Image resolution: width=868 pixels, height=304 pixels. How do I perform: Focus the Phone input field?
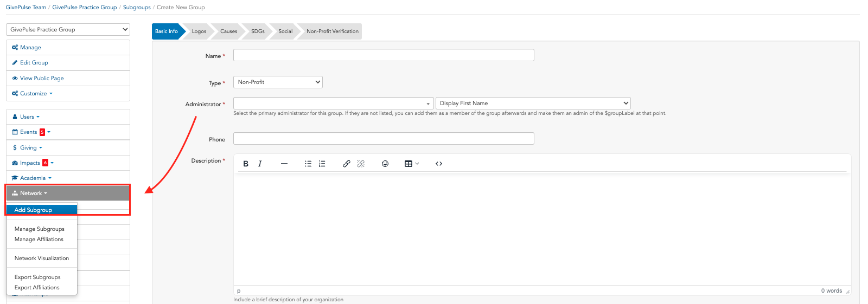pyautogui.click(x=384, y=138)
